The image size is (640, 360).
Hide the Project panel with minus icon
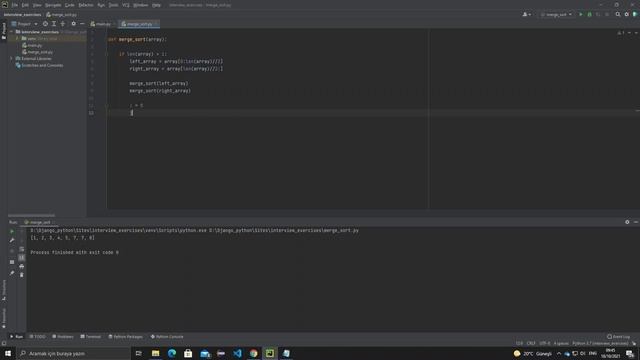pyautogui.click(x=82, y=24)
